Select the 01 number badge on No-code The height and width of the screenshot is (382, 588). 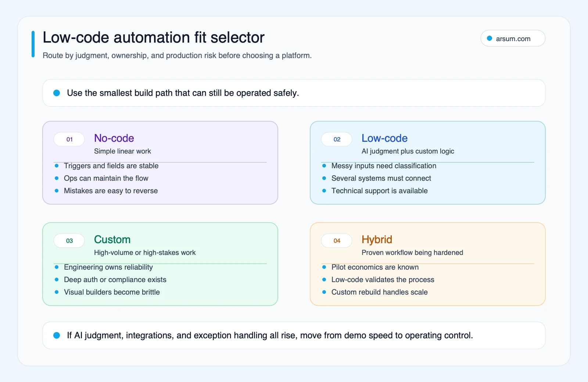[69, 139]
